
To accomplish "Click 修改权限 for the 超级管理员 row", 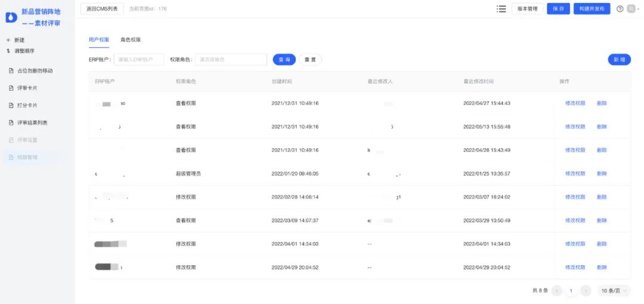I will tap(575, 174).
